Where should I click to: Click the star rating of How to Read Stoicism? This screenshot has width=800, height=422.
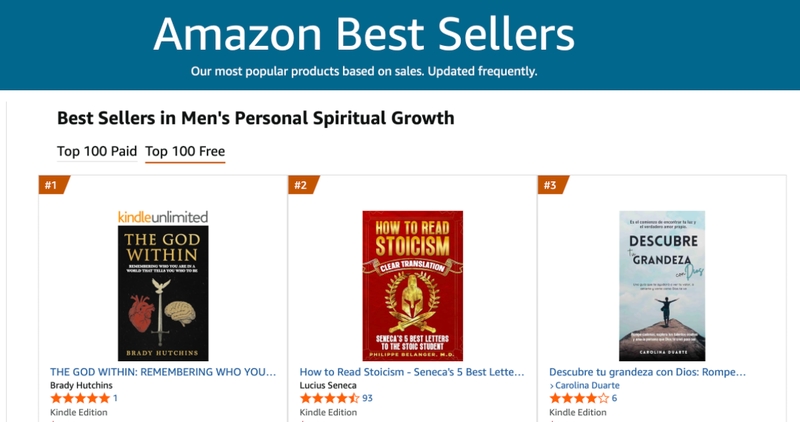coord(329,398)
